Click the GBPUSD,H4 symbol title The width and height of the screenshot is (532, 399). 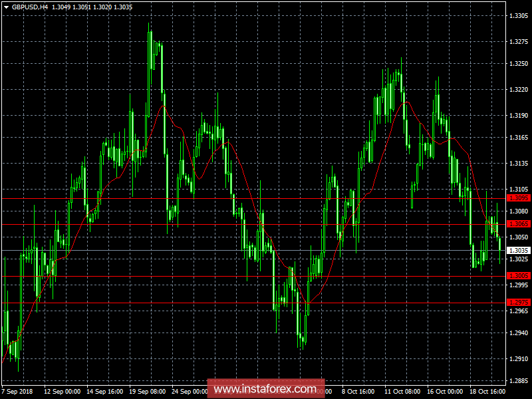pos(30,6)
